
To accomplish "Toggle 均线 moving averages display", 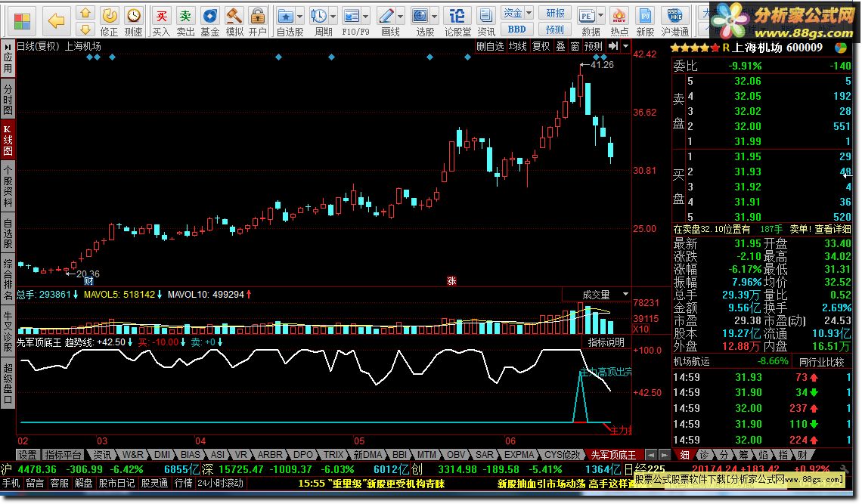I will click(x=517, y=46).
